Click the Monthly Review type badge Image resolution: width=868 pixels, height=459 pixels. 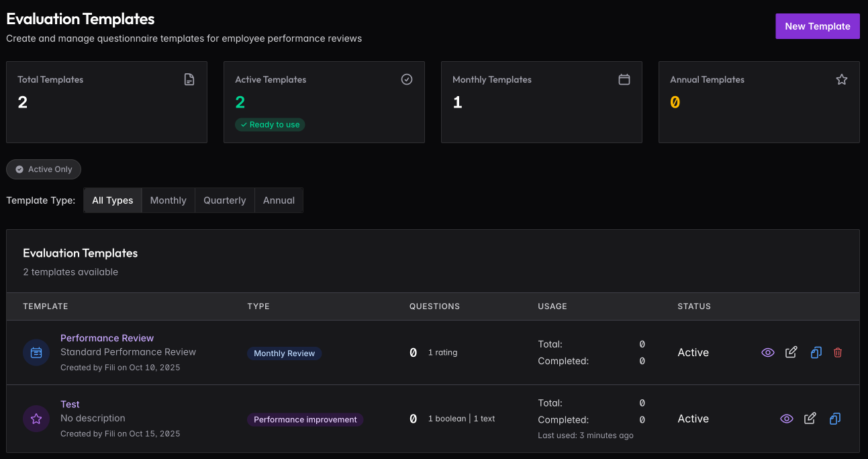[284, 353]
